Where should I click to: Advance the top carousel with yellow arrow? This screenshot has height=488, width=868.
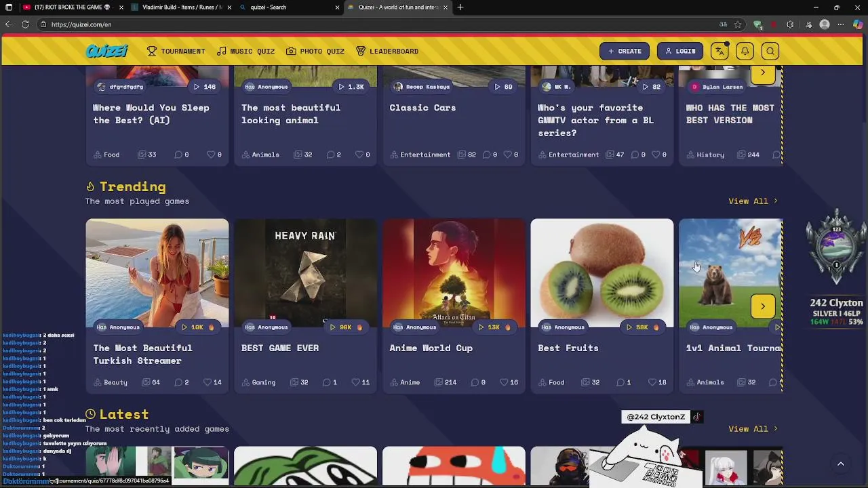point(763,73)
